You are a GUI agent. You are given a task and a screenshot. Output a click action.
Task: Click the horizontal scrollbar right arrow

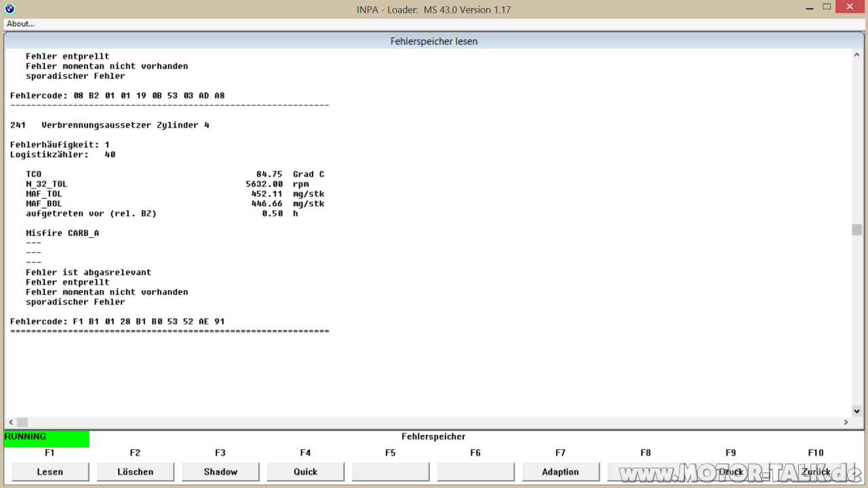point(846,422)
